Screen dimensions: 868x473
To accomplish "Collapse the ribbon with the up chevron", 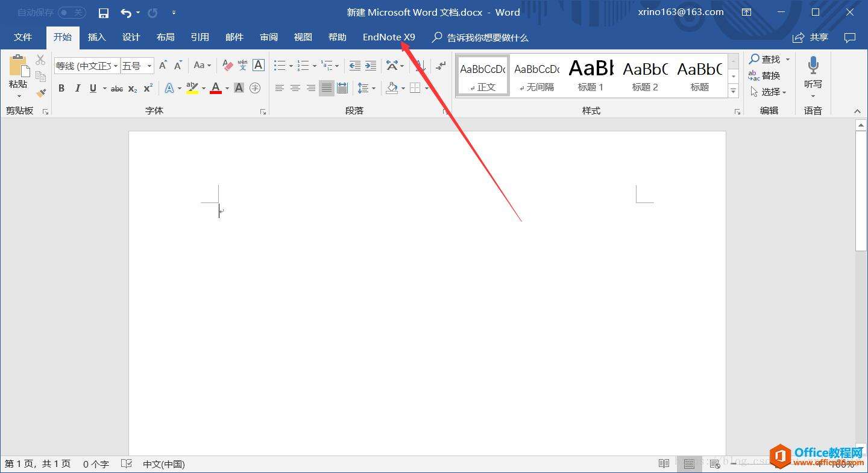I will click(857, 111).
